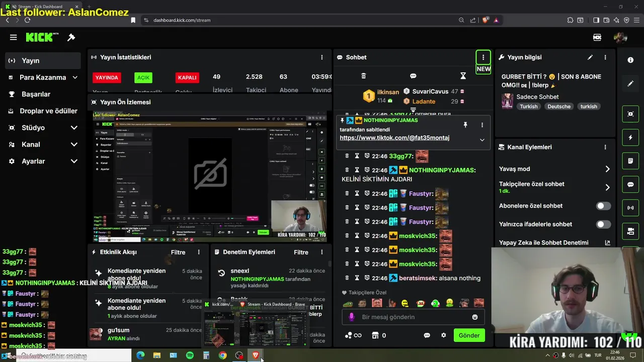
Task: Timeout 33gg77 using hourglass icon
Action: [357, 156]
